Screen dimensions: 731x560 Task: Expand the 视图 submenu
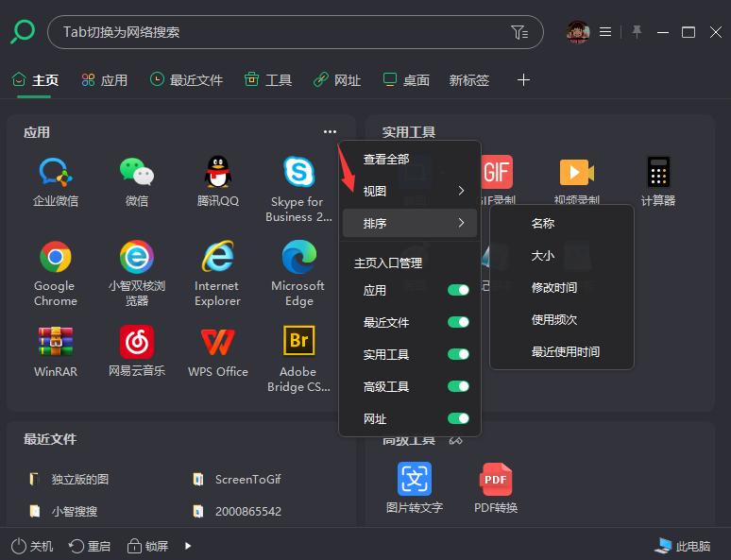(x=410, y=191)
